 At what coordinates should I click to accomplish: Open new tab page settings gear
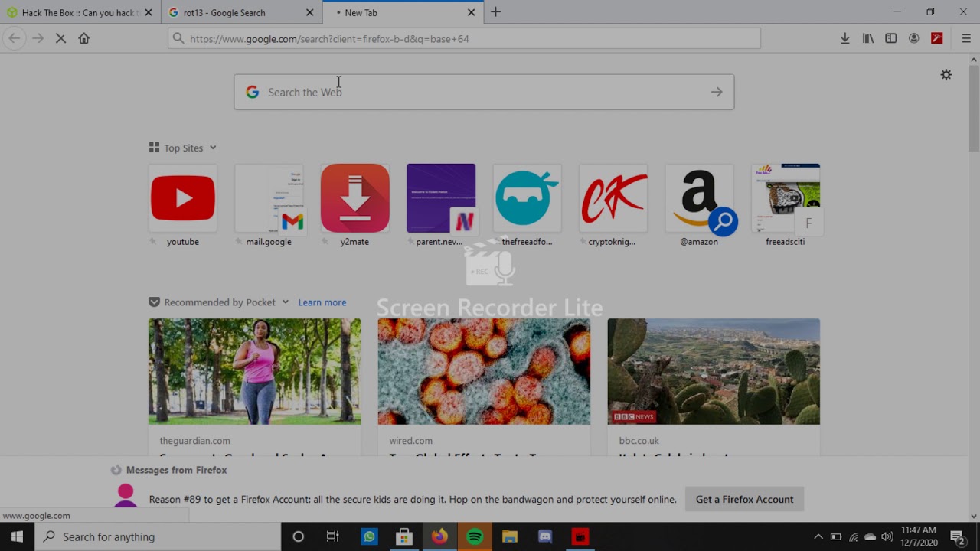[946, 74]
